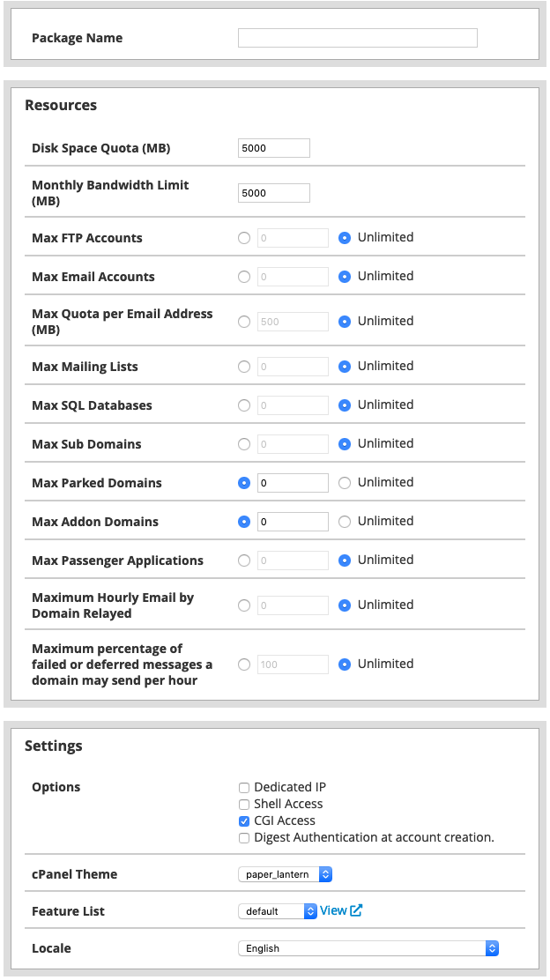Open the View feature list link
Screen dimensions: 550x980
click(x=333, y=910)
